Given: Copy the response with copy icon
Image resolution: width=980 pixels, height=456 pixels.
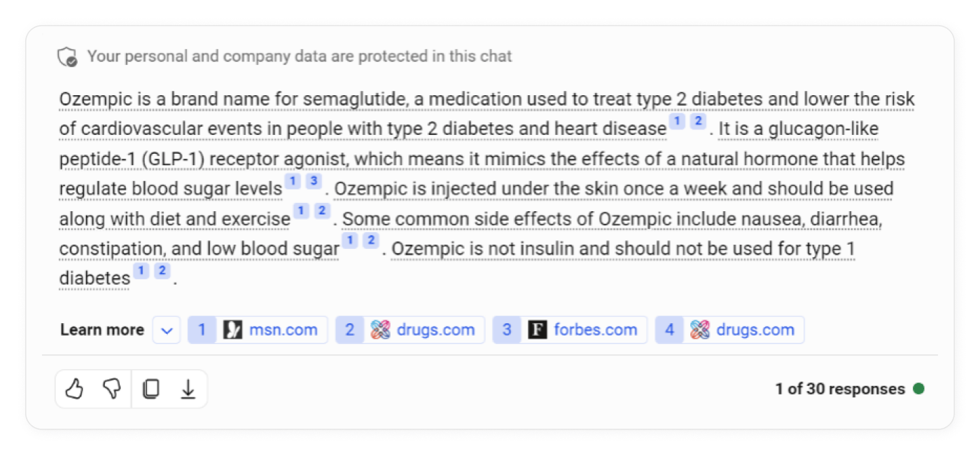Looking at the screenshot, I should coord(150,389).
